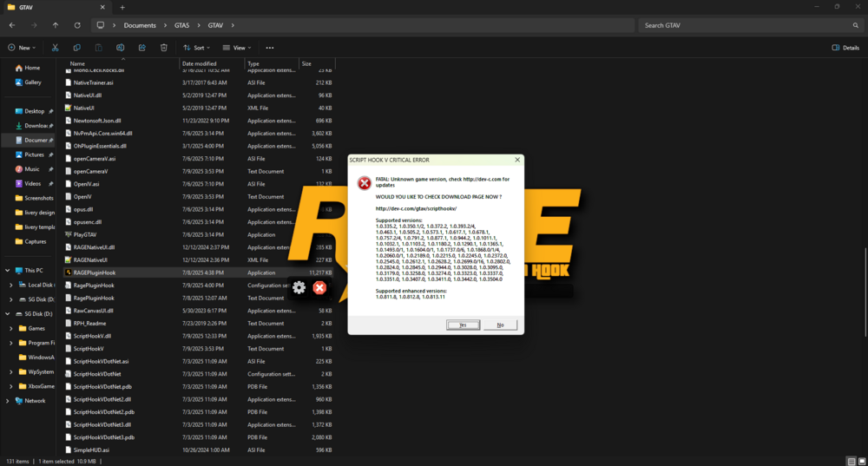Open a new Explorer tab with plus
Image resolution: width=868 pixels, height=466 pixels.
[x=122, y=7]
